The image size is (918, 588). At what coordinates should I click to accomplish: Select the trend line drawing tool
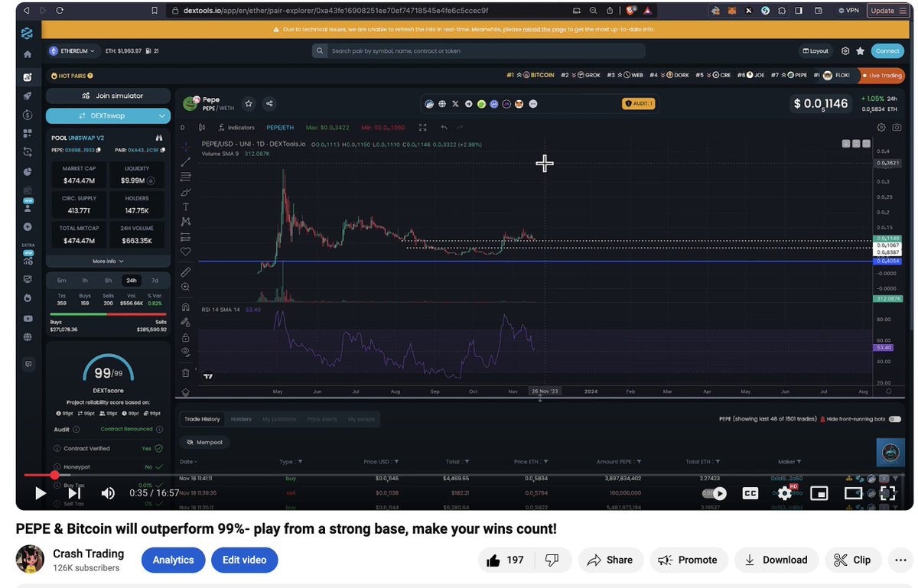[185, 161]
